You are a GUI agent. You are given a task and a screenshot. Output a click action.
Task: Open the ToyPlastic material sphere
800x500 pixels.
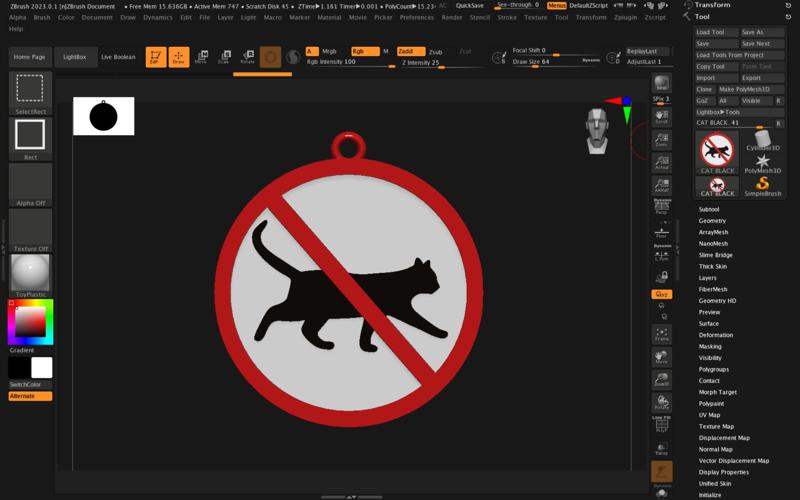tap(30, 272)
